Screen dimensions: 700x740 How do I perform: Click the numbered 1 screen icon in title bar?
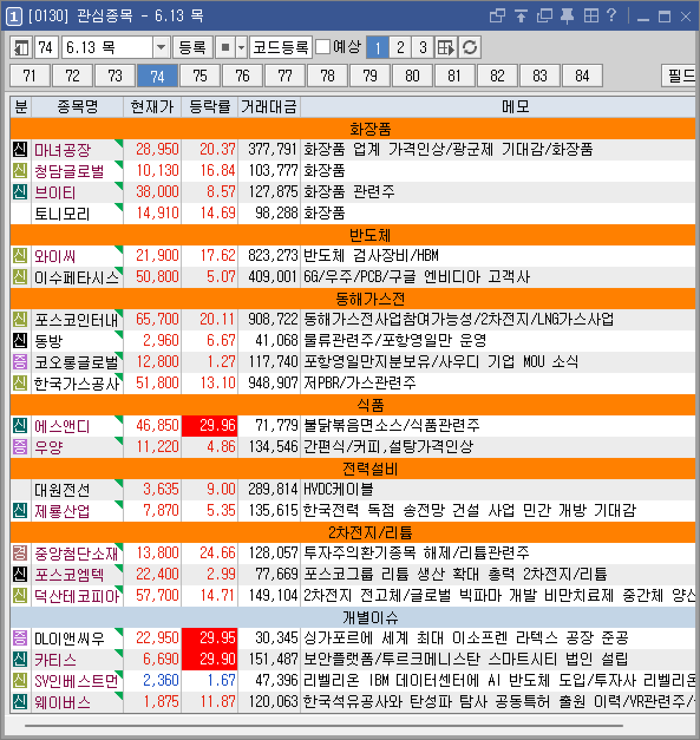(14, 17)
